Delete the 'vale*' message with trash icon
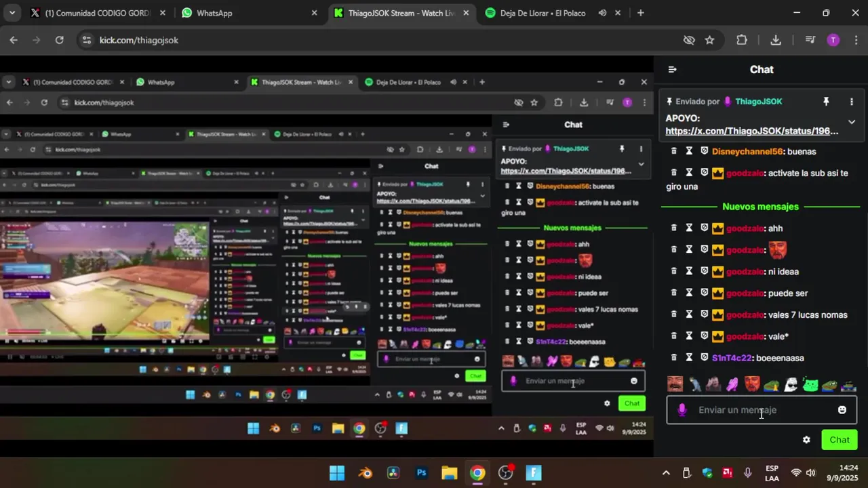The width and height of the screenshot is (868, 488). pyautogui.click(x=673, y=336)
